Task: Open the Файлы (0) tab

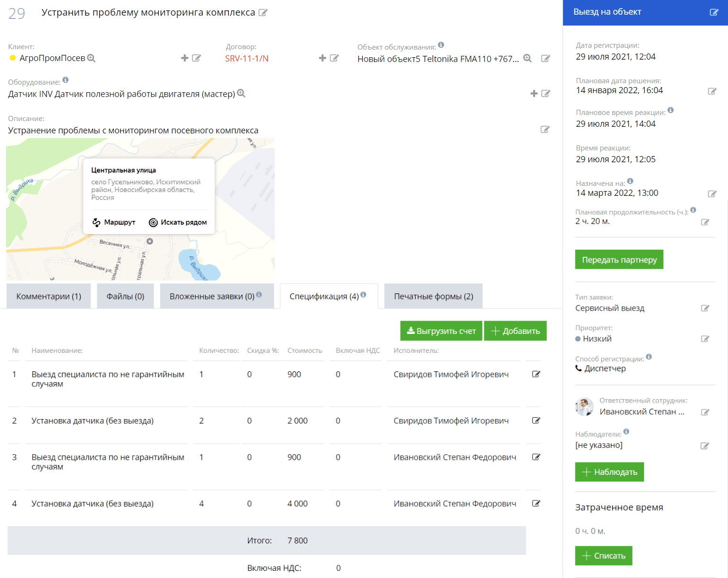Action: click(125, 297)
